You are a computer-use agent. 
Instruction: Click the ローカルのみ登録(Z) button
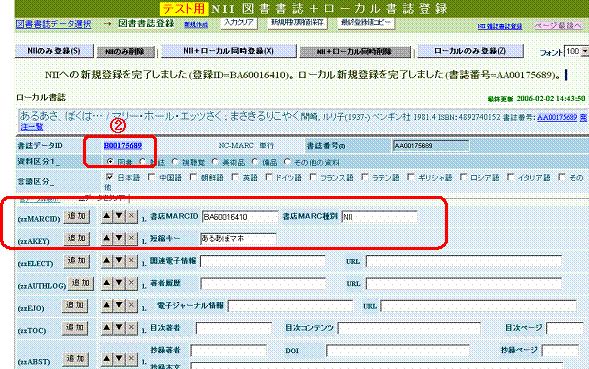(470, 51)
